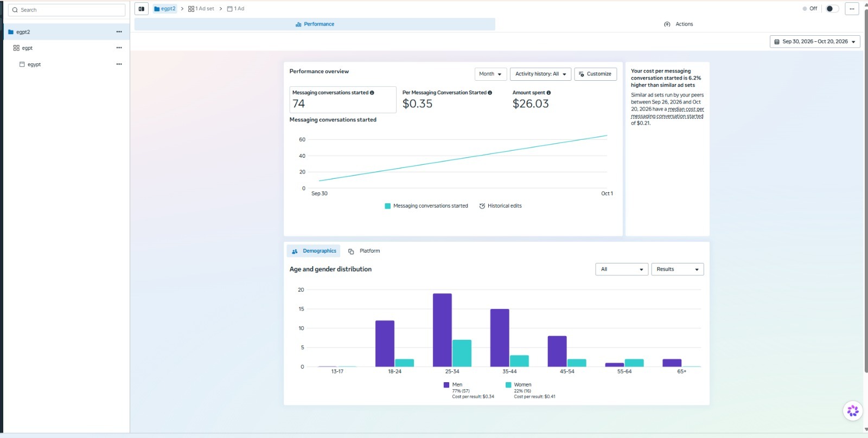Open the Sep 30 – Oct 20 date picker
The height and width of the screenshot is (438, 868).
(815, 42)
